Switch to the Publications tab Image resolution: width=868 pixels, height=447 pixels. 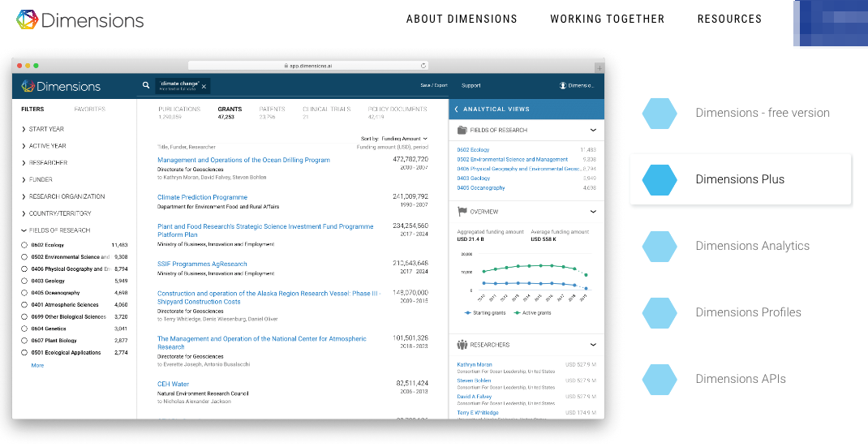tap(179, 113)
